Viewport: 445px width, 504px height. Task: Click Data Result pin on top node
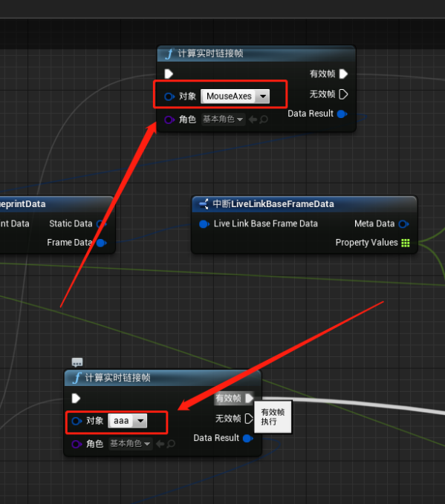point(342,114)
